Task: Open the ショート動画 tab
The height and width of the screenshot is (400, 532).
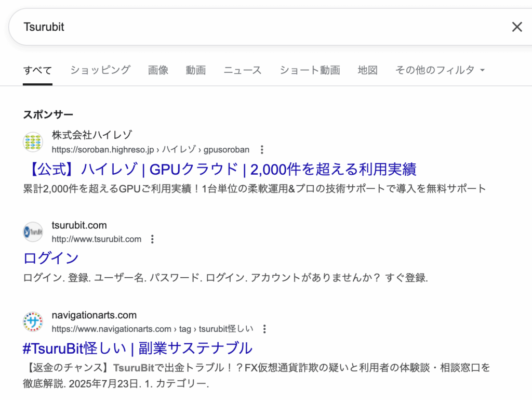Action: [x=310, y=70]
